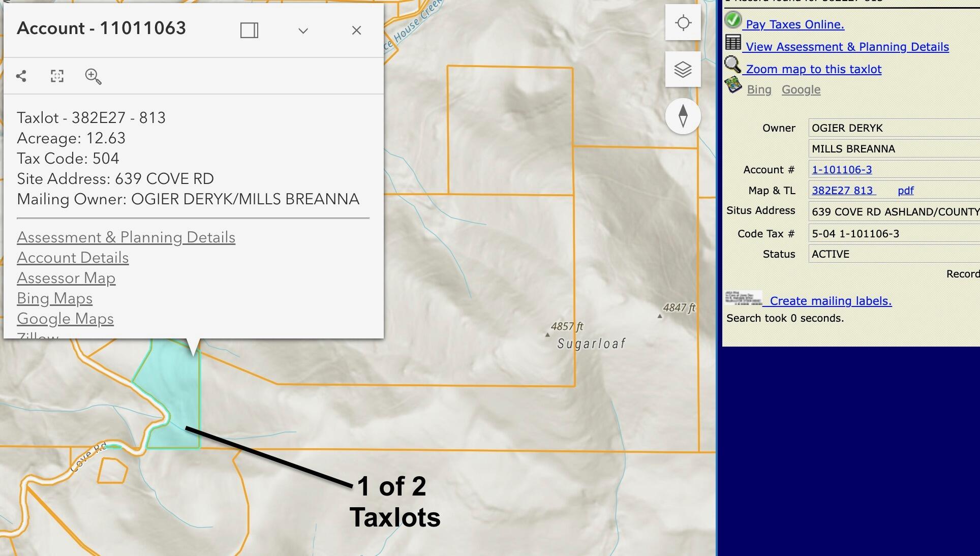
Task: Open the Account Details link
Action: 73,258
